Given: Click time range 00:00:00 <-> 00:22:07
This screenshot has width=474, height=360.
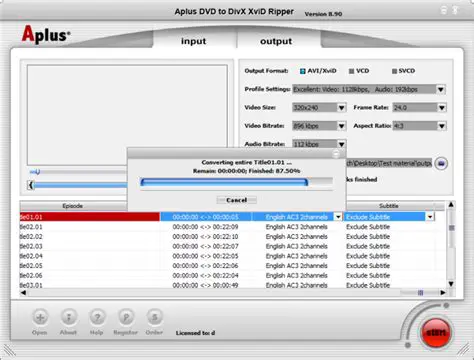Looking at the screenshot, I should click(x=205, y=246).
